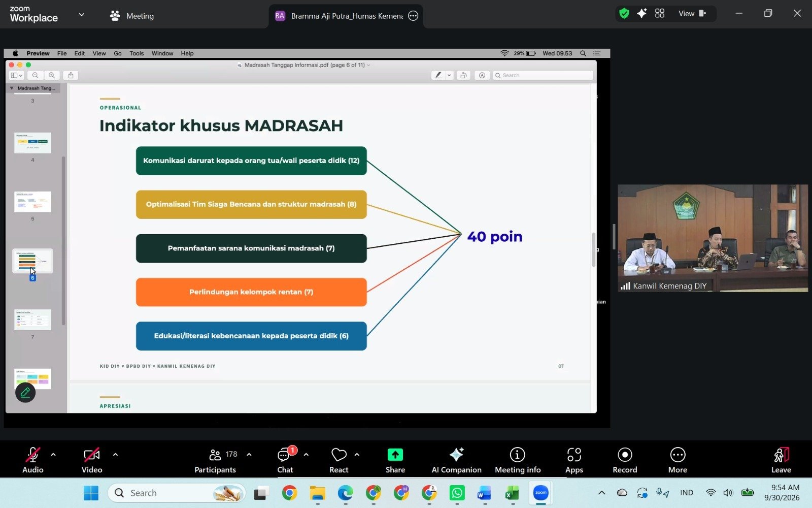Viewport: 812px width, 508px height.
Task: Open the View menu button
Action: [x=692, y=14]
